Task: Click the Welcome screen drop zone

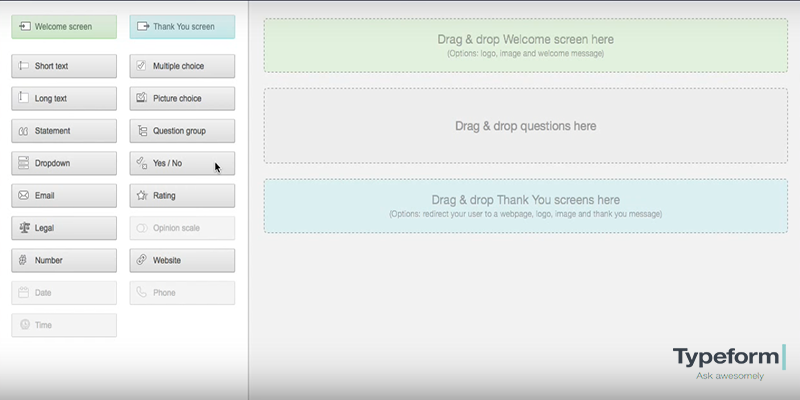Action: click(x=525, y=45)
